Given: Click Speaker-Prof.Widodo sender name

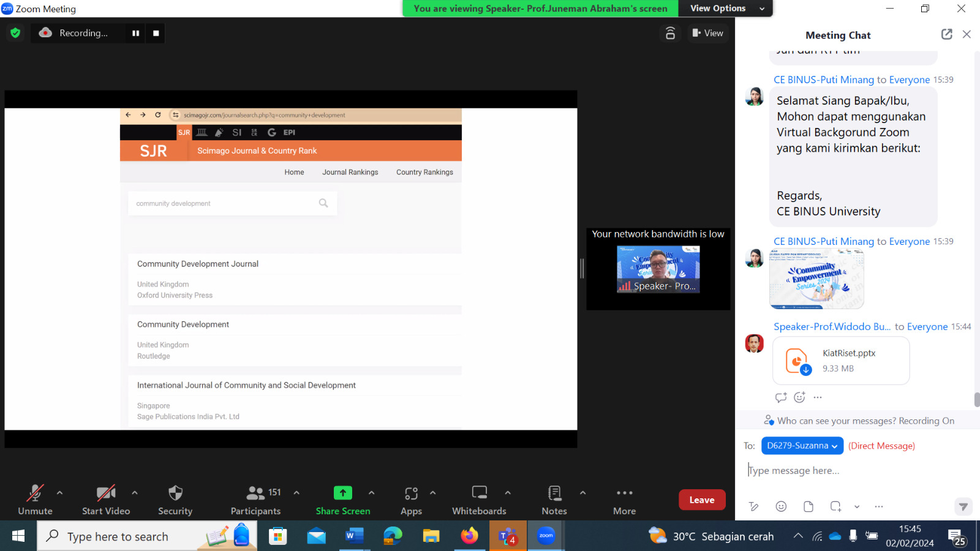Looking at the screenshot, I should [x=832, y=326].
